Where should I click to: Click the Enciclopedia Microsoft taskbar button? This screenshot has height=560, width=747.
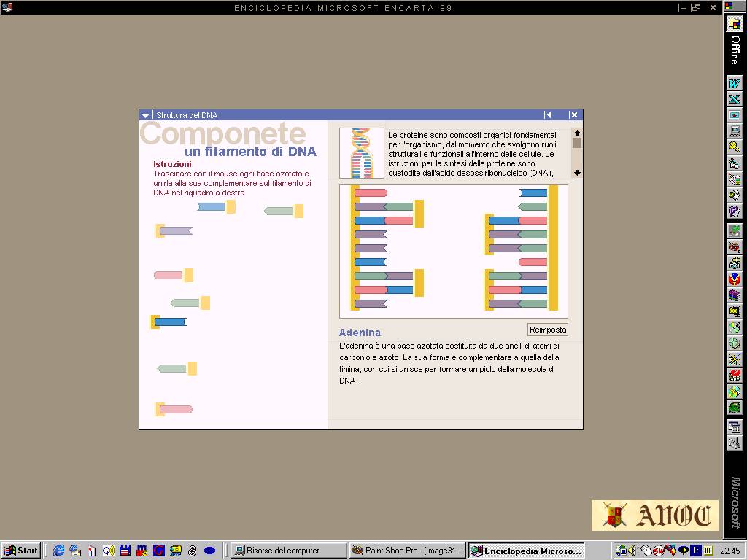click(x=527, y=551)
